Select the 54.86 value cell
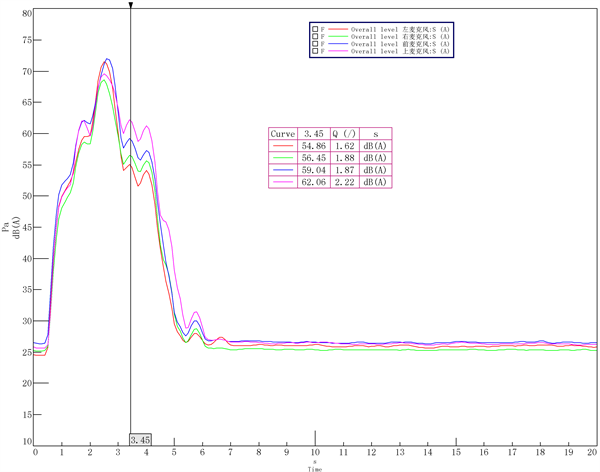Viewport: 600px width, 472px height. tap(315, 146)
